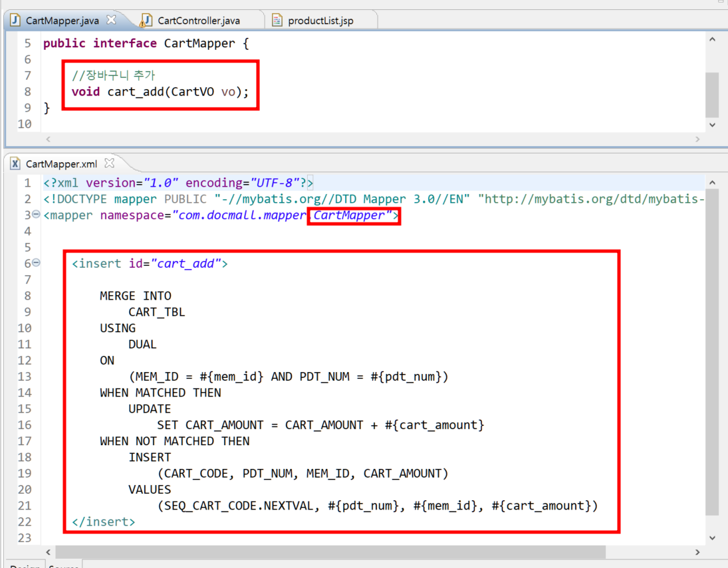The height and width of the screenshot is (568, 728).
Task: Click the JSP file icon on productList.jsp tab
Action: pos(277,21)
